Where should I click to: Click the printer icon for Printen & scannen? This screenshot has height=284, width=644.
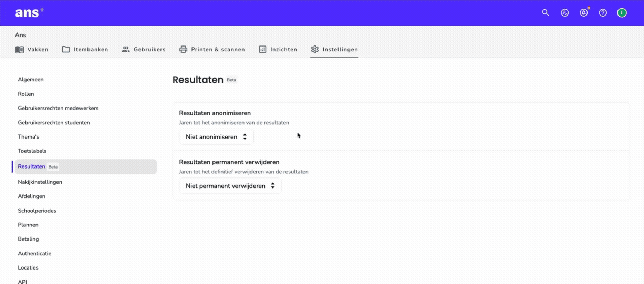pos(183,49)
